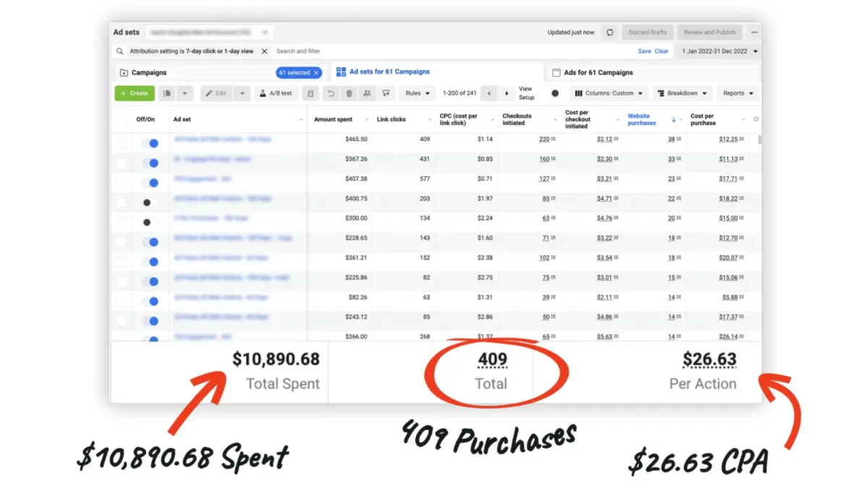Open the three-dots more options menu
The height and width of the screenshot is (488, 868).
tap(754, 33)
